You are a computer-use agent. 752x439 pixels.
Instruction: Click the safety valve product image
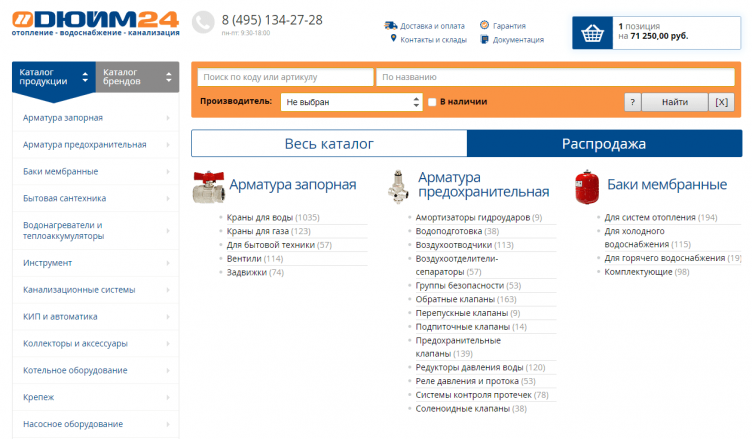click(x=398, y=187)
